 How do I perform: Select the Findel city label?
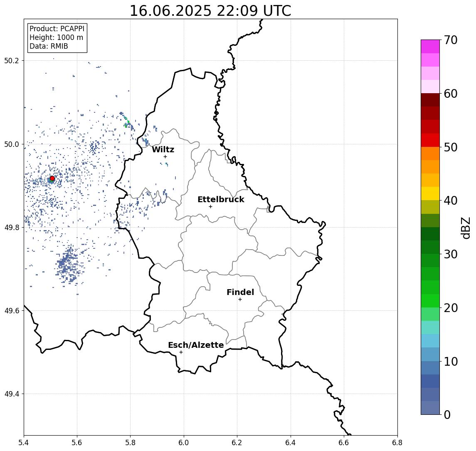tap(240, 292)
